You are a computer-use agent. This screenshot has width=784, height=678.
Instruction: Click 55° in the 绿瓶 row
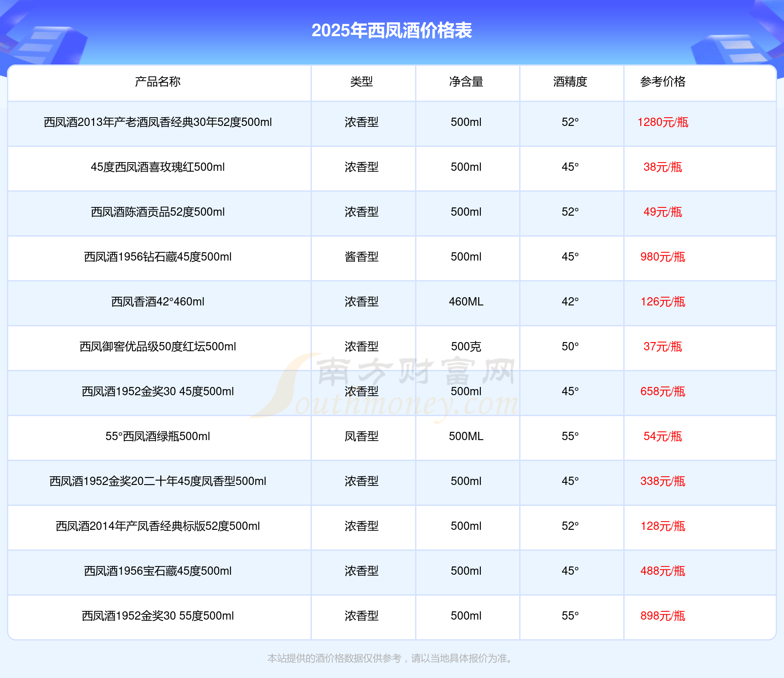tap(570, 436)
